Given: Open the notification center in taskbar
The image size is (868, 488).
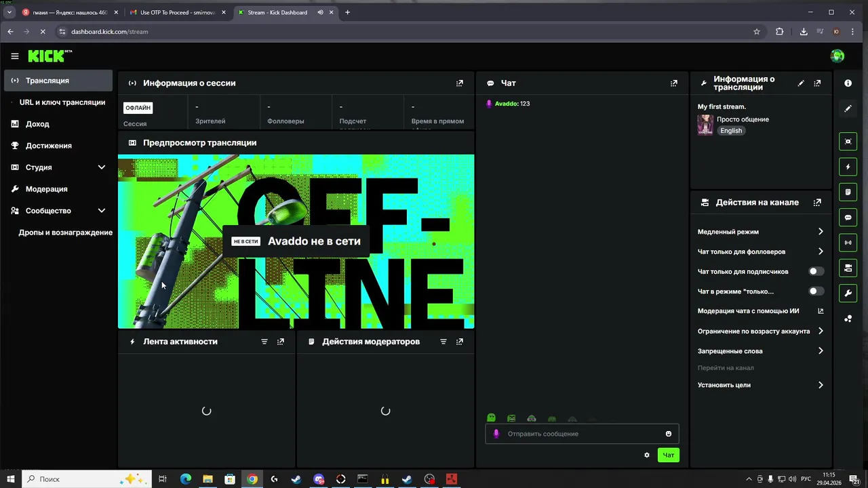Looking at the screenshot, I should click(x=855, y=479).
